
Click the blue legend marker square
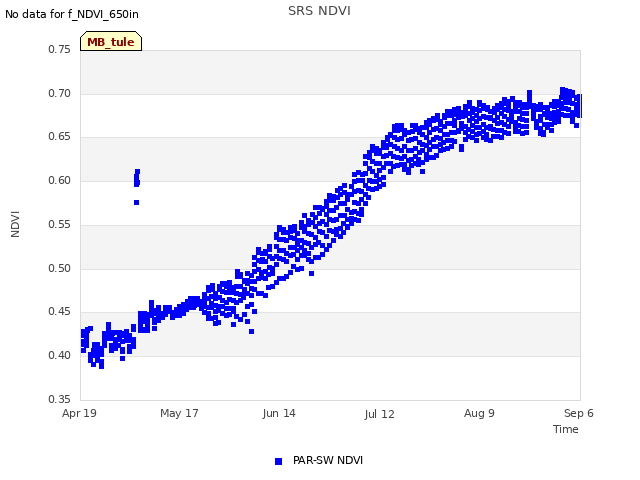[x=278, y=461]
